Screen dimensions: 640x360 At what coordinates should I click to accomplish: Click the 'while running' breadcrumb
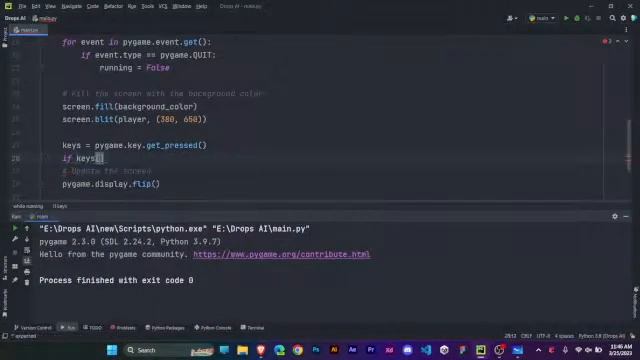coord(28,206)
